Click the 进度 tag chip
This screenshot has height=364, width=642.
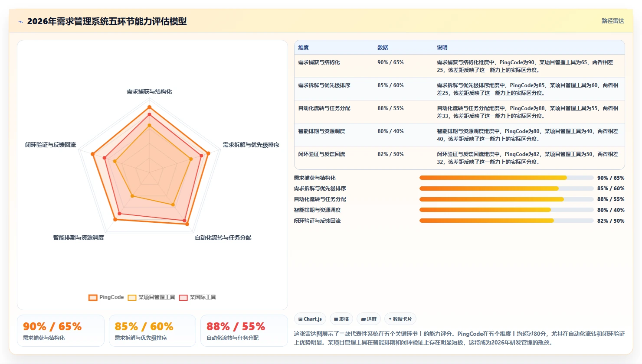coord(369,319)
